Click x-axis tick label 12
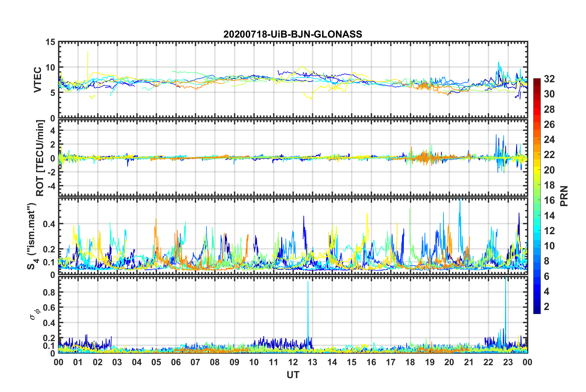This screenshot has width=586, height=392. coord(293,362)
